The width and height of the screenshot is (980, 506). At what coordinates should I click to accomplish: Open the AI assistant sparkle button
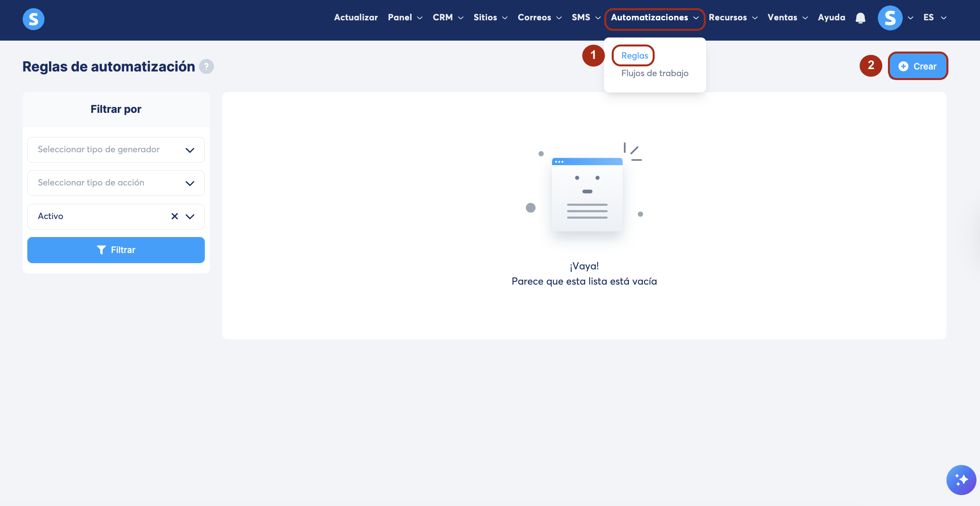961,480
